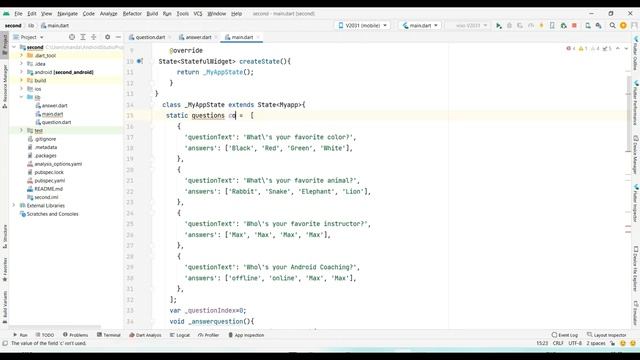
Task: Open the Problems tool window
Action: coord(76,335)
